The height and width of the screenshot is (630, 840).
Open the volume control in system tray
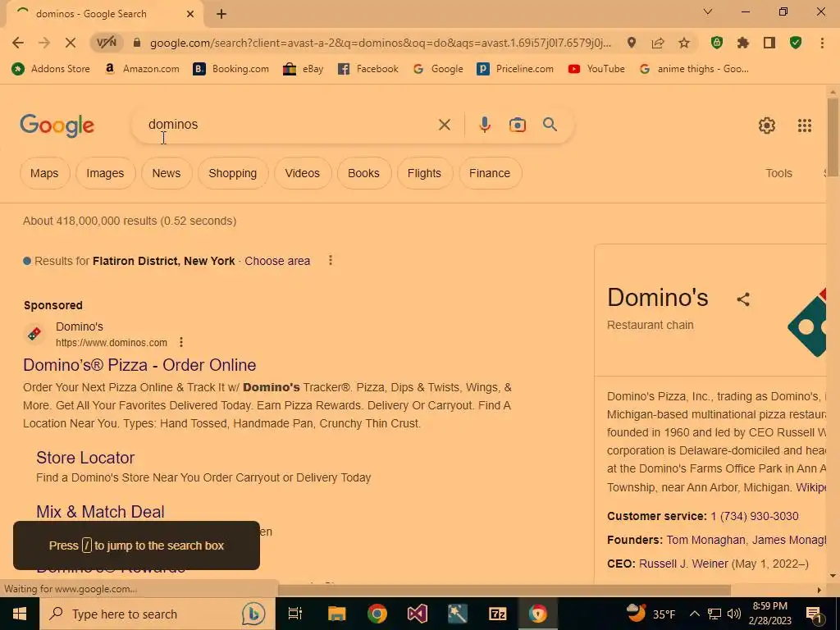tap(734, 614)
